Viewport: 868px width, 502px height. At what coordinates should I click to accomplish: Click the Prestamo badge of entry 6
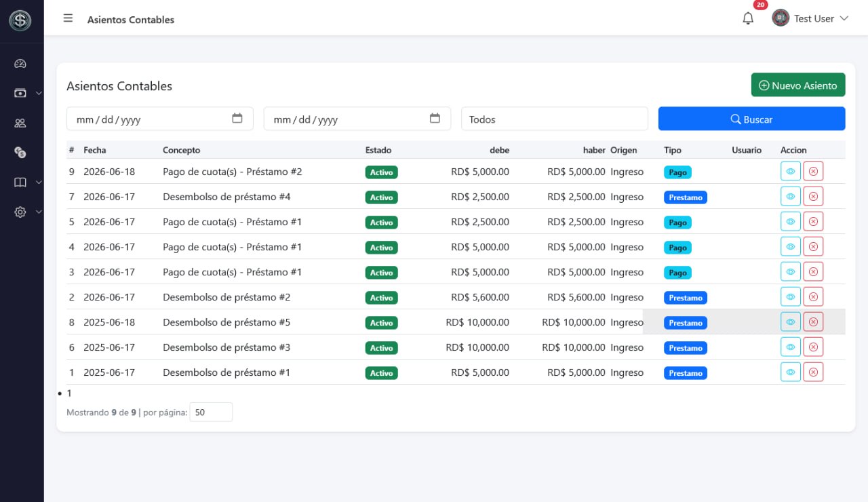[x=686, y=348]
